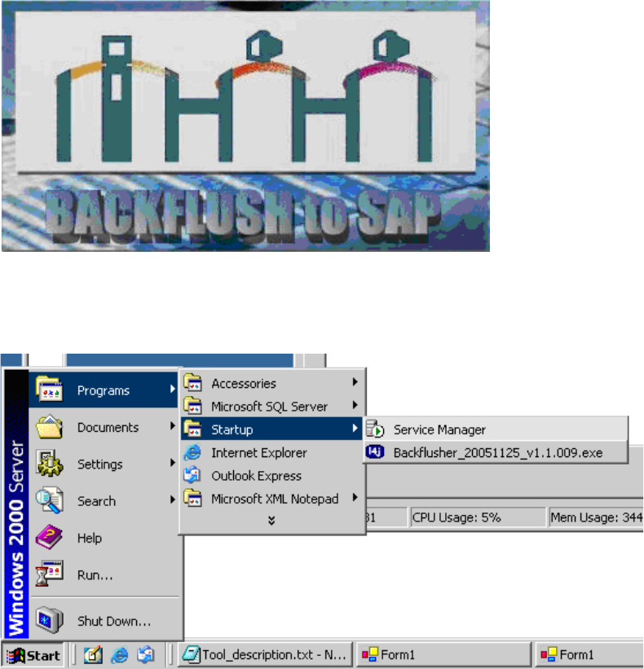The width and height of the screenshot is (644, 669).
Task: Click the Backflusher executable icon
Action: coord(376,451)
